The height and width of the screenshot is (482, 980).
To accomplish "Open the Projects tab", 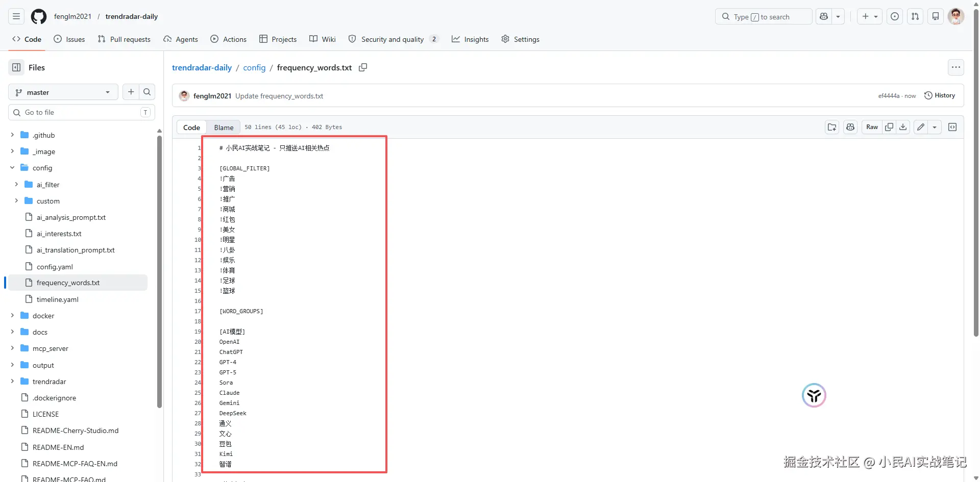I will click(278, 39).
